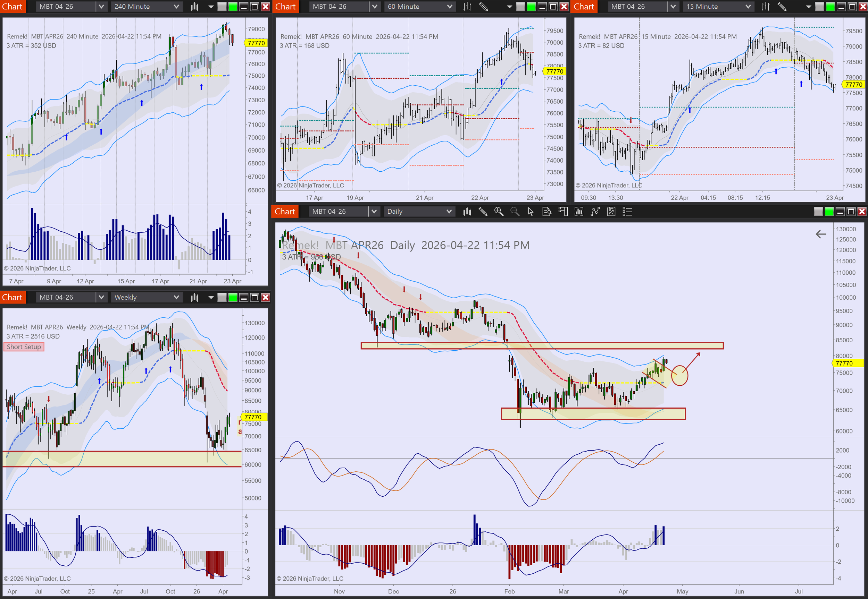Click zoom in magnifier on Daily chart
The height and width of the screenshot is (599, 868).
click(499, 212)
